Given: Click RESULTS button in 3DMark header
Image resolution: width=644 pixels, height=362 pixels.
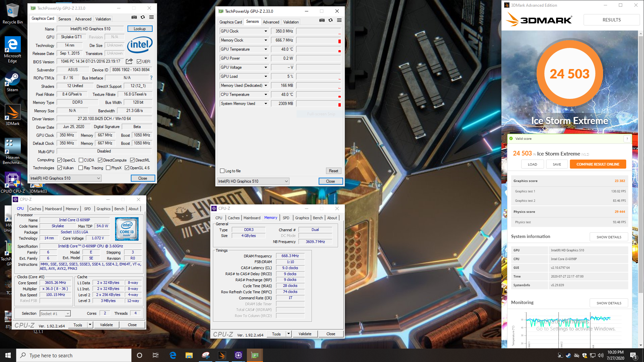Looking at the screenshot, I should (611, 20).
